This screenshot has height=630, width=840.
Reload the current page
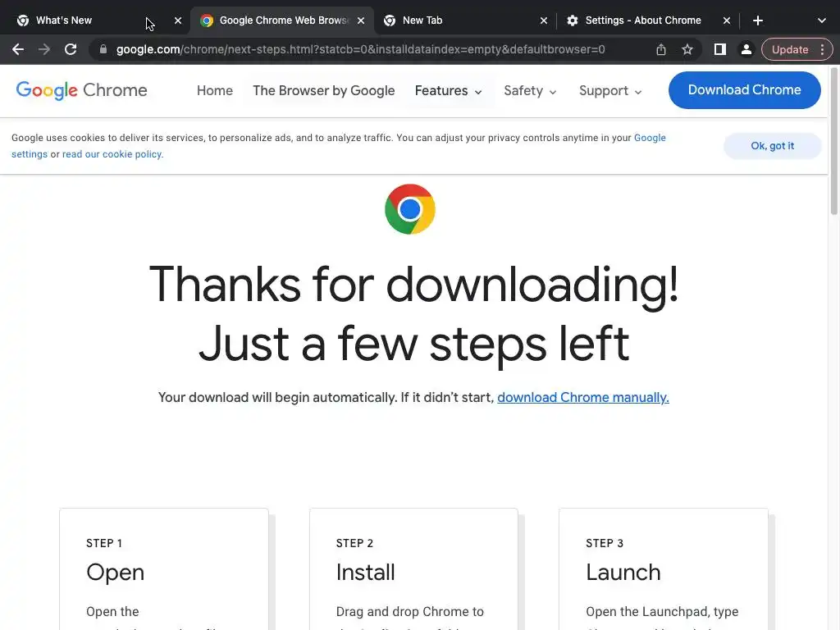pyautogui.click(x=71, y=50)
